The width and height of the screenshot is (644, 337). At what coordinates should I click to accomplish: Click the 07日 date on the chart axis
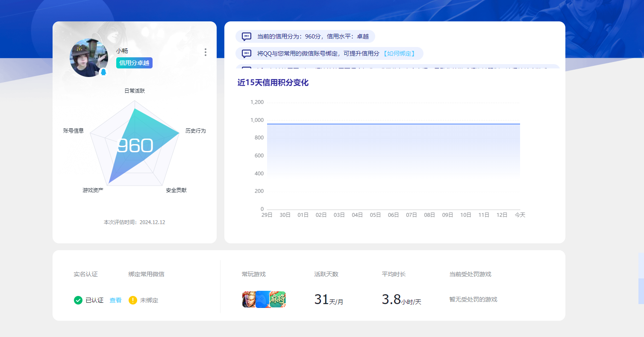(412, 215)
